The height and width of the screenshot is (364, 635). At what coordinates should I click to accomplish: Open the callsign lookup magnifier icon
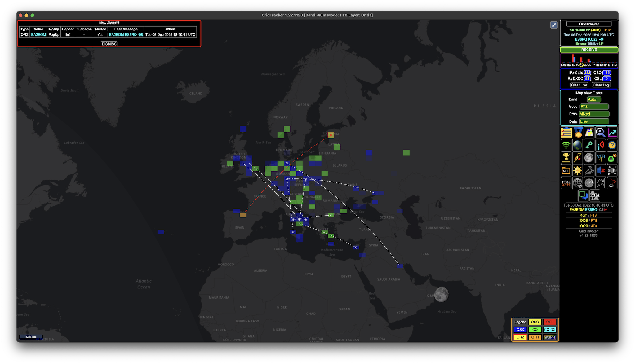601,132
